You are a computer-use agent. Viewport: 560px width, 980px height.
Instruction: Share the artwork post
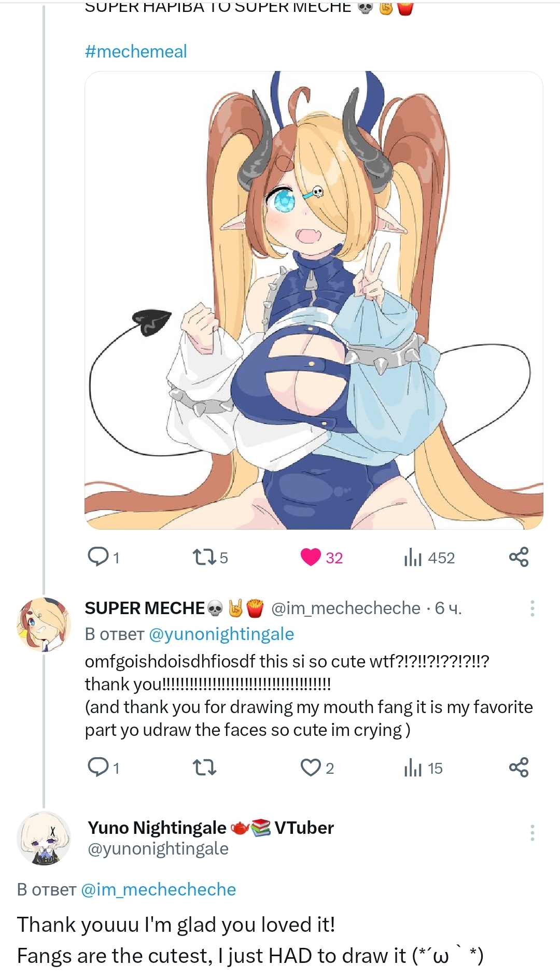pos(519,557)
